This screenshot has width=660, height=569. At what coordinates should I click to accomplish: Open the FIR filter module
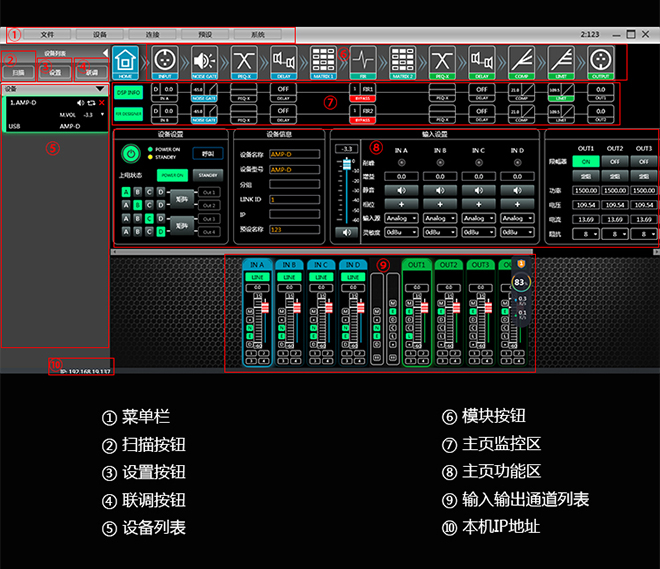point(362,61)
